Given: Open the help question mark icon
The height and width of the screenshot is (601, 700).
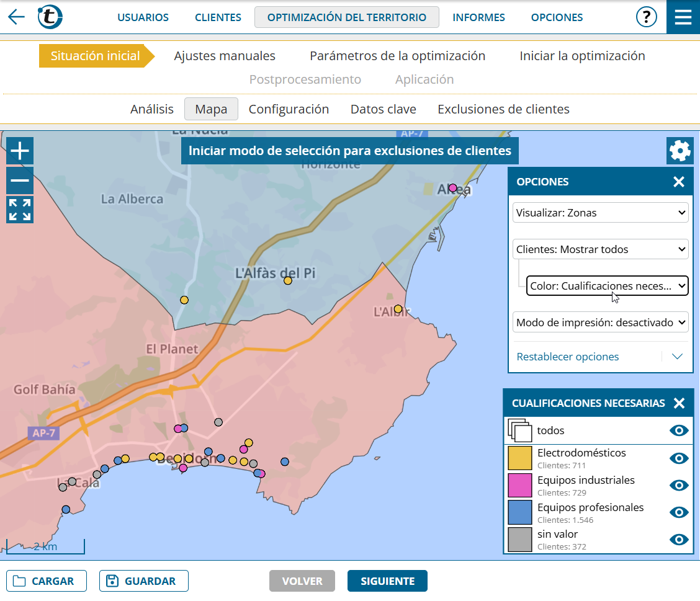Looking at the screenshot, I should [x=646, y=17].
